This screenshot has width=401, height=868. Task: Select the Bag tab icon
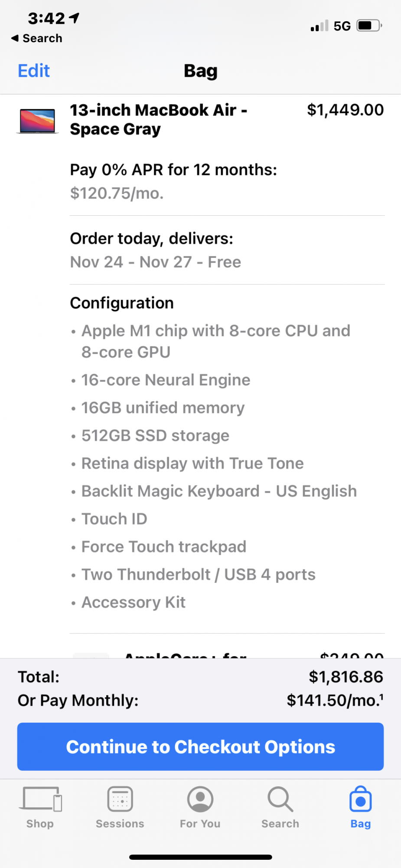pyautogui.click(x=361, y=799)
